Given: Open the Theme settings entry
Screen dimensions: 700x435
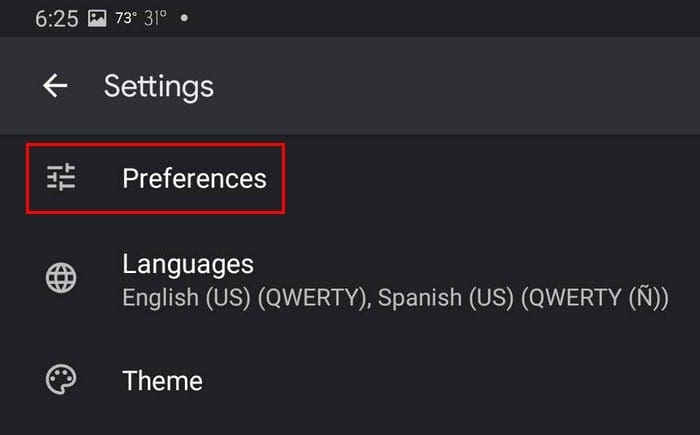Looking at the screenshot, I should (x=350, y=381).
